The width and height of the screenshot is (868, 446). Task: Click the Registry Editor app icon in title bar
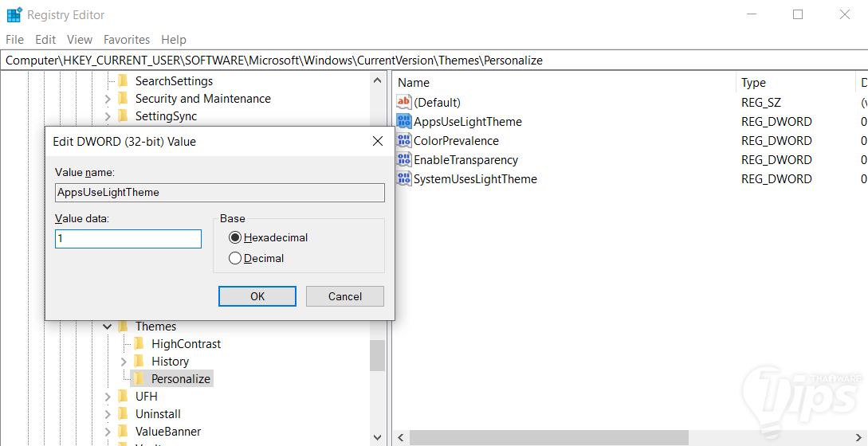14,15
